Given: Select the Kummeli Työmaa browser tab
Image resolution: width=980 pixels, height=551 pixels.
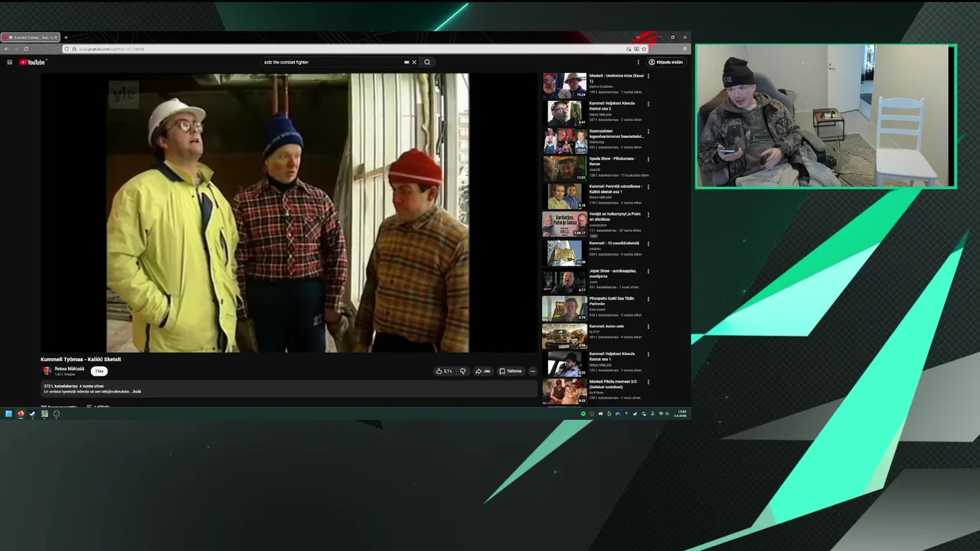Looking at the screenshot, I should click(31, 37).
